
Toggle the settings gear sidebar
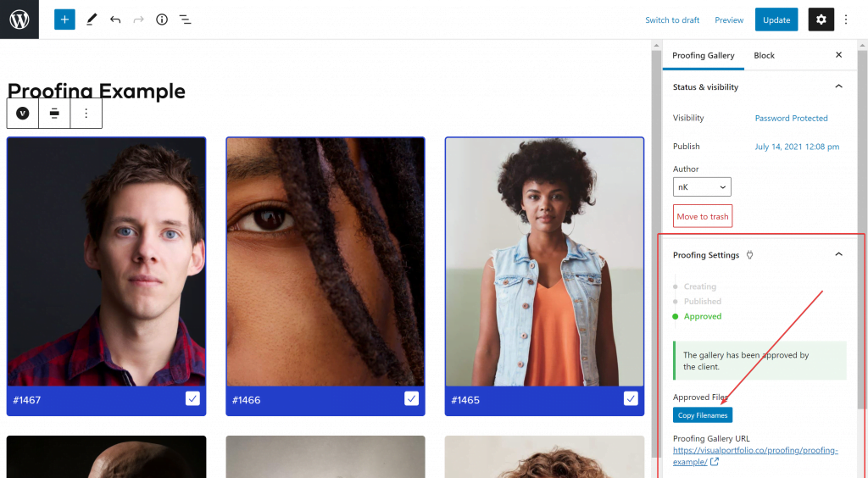[x=821, y=19]
